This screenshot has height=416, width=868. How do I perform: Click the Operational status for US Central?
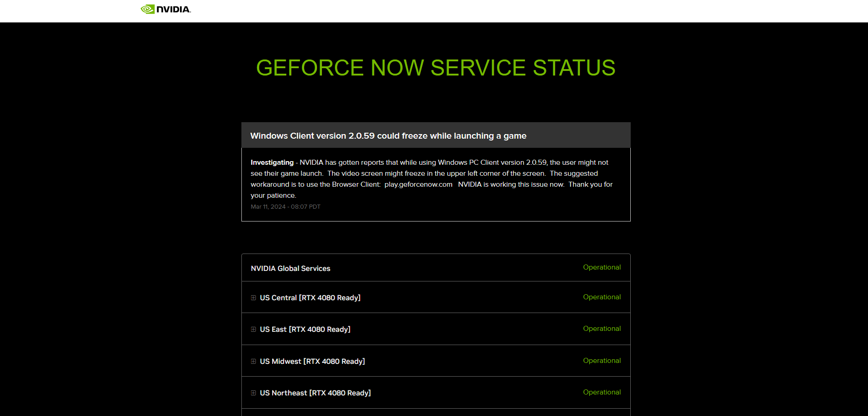pos(601,297)
